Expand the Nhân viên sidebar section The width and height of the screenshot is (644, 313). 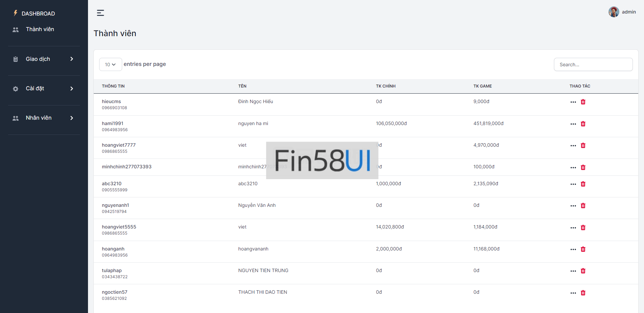(x=44, y=118)
